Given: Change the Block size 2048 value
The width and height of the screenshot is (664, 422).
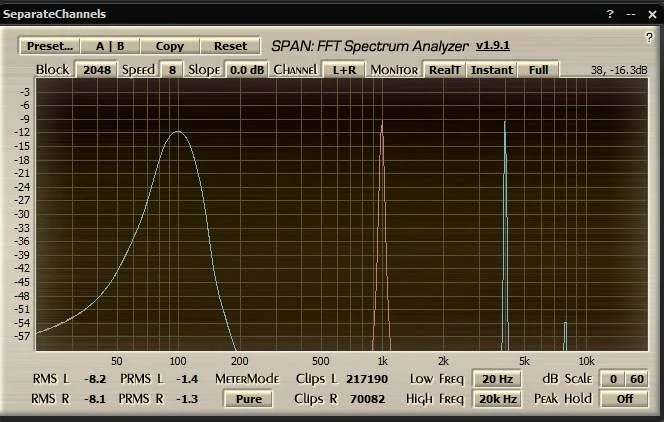Looking at the screenshot, I should 96,70.
